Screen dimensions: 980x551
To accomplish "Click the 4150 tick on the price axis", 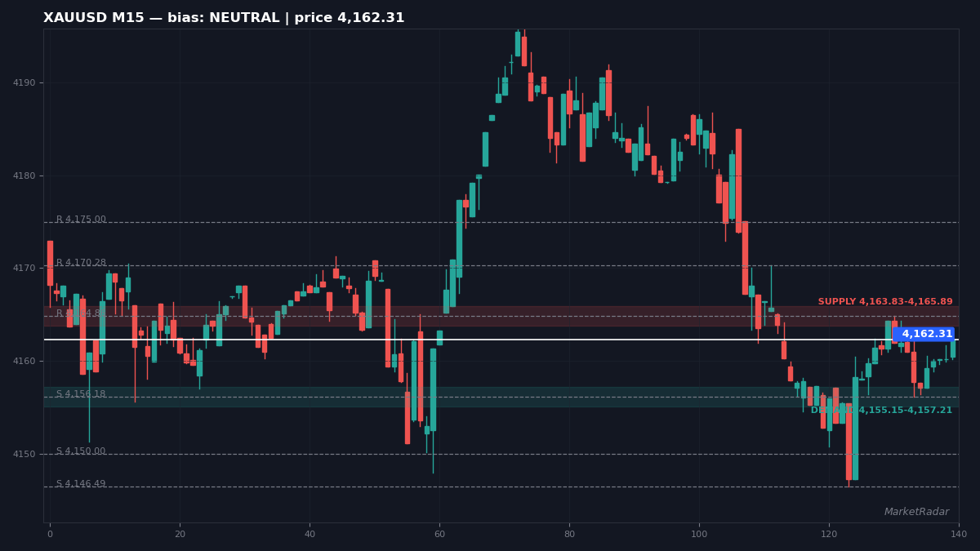I will point(24,455).
